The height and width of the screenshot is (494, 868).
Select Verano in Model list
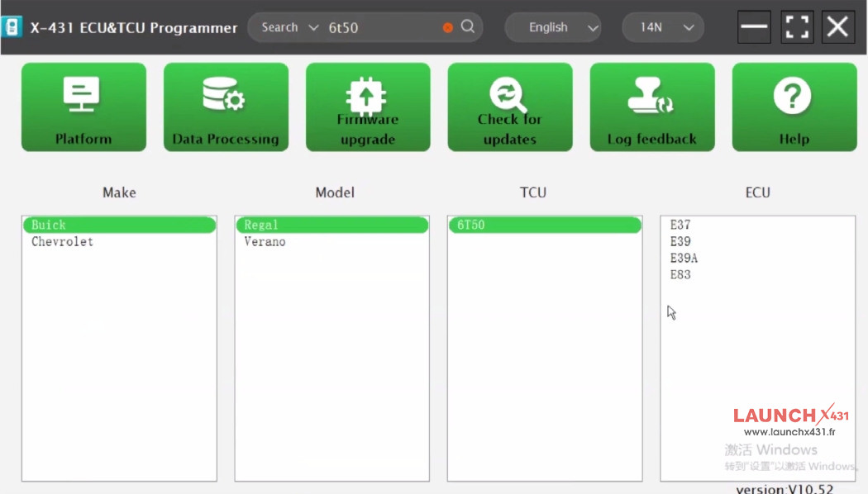point(265,242)
